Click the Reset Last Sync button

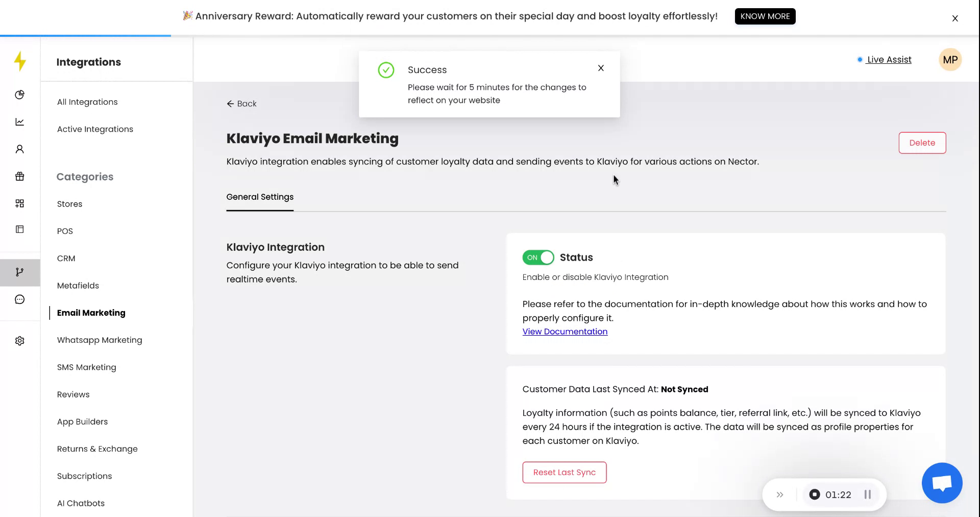[x=564, y=473]
